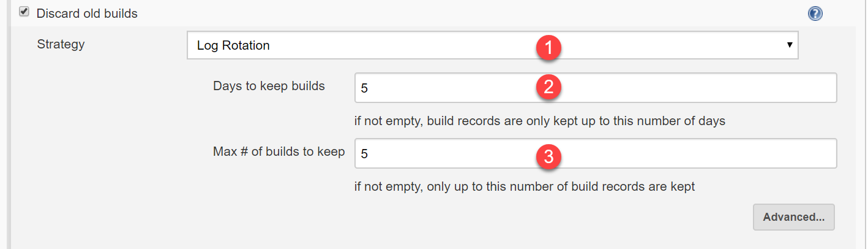Viewport: 868px width, 249px height.
Task: Click the value 5 in Max # of builds
Action: point(364,154)
